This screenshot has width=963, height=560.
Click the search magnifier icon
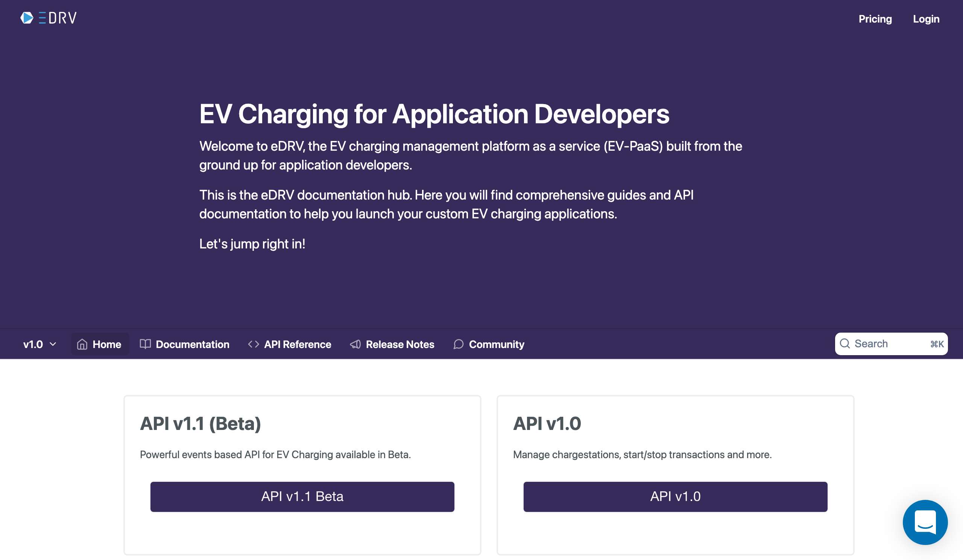click(x=845, y=344)
